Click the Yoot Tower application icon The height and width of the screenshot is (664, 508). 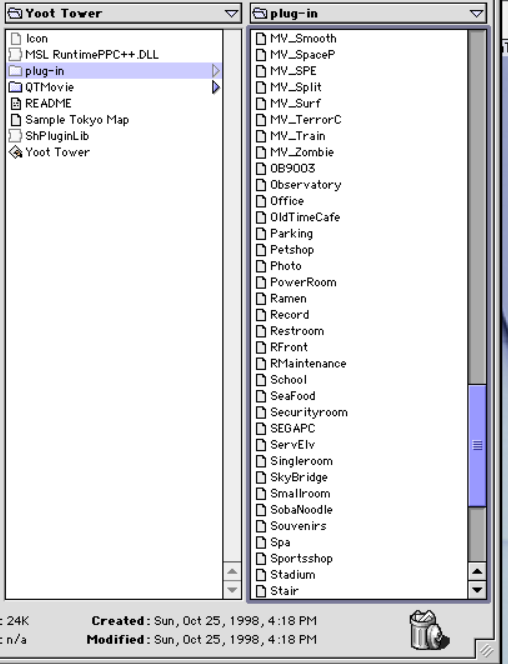(16, 152)
